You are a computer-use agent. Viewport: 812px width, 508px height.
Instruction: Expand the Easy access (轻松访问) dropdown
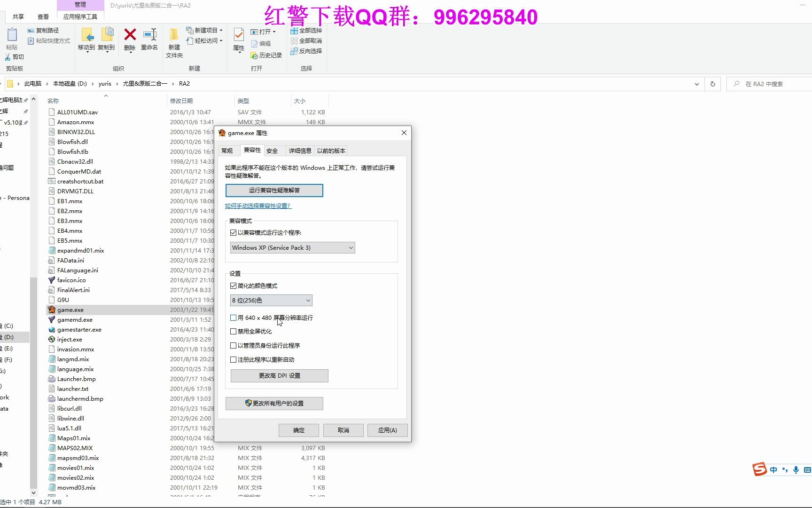221,41
